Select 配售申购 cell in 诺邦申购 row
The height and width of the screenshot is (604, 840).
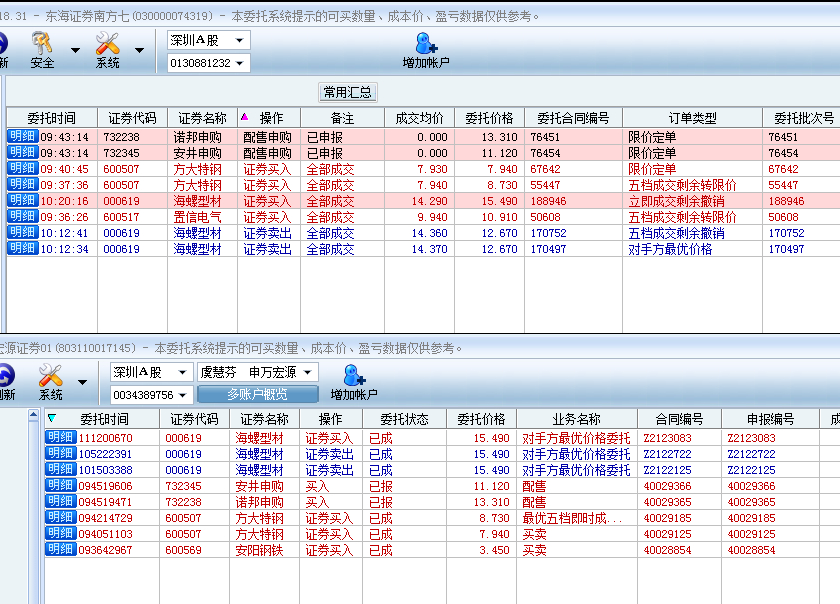click(267, 137)
